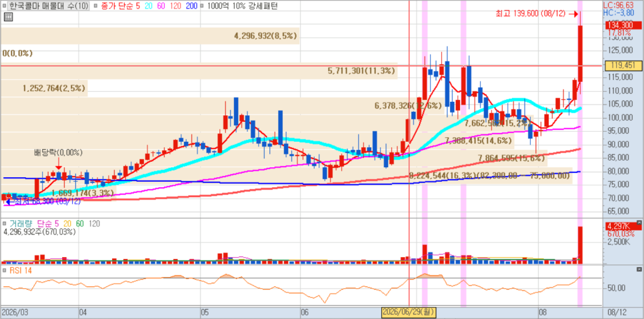The image size is (644, 319).
Task: Click the 17.81% change rate text
Action: pyautogui.click(x=618, y=33)
